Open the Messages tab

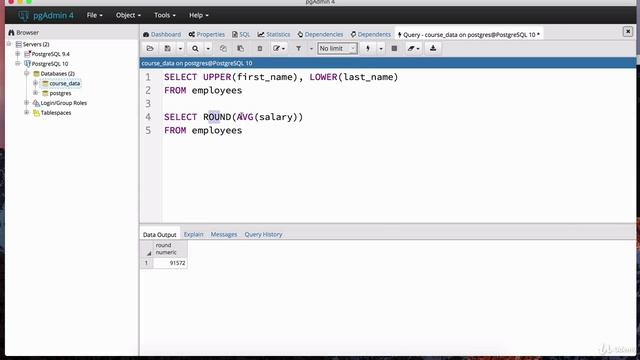pyautogui.click(x=224, y=234)
